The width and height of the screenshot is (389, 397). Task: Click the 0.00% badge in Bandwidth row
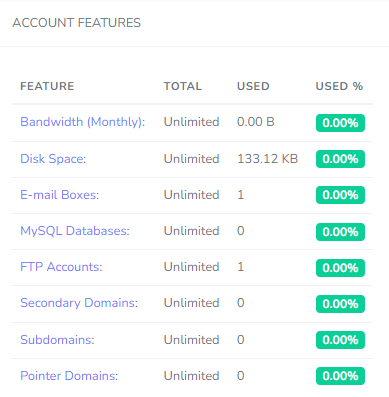[x=340, y=123]
